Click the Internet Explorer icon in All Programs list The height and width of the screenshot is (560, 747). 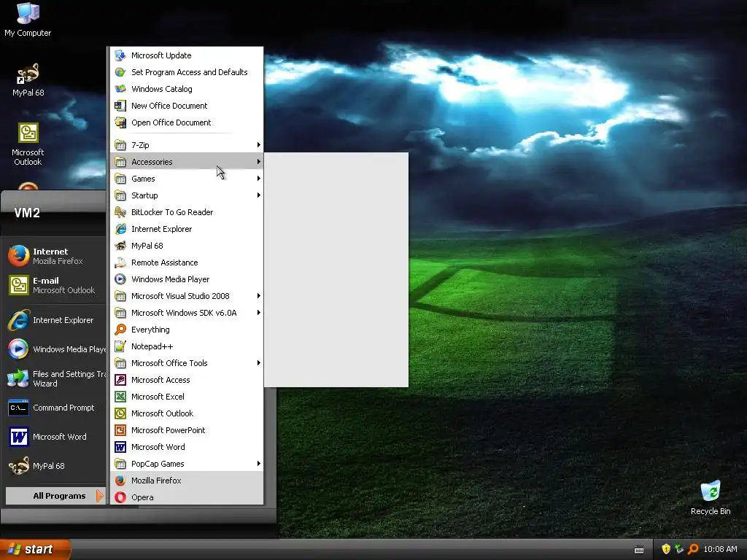[x=120, y=229]
